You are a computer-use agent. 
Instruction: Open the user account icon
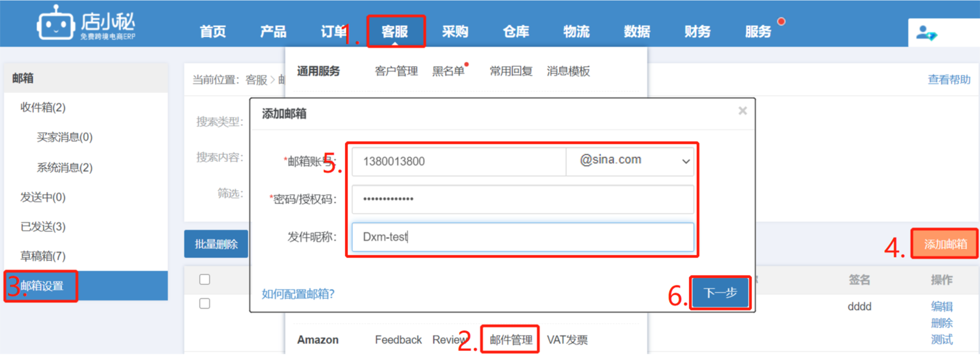926,33
